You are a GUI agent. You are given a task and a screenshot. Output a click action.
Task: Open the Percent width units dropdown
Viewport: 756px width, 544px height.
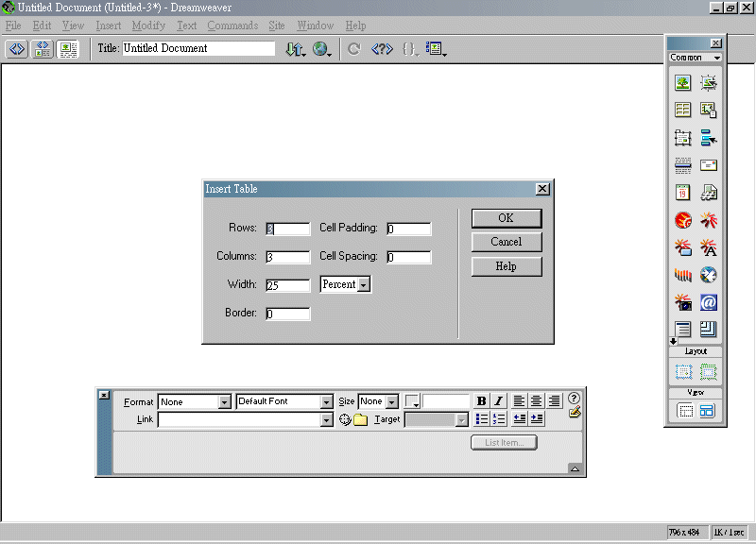coord(364,285)
